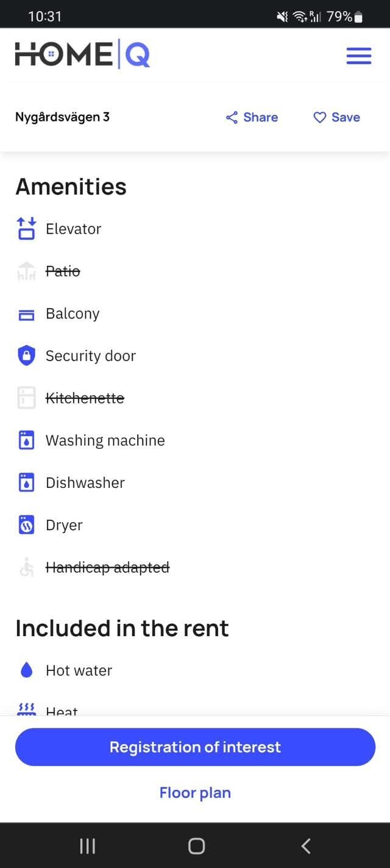Click the Balcony amenity icon
Screen dimensions: 390x868
coord(26,314)
